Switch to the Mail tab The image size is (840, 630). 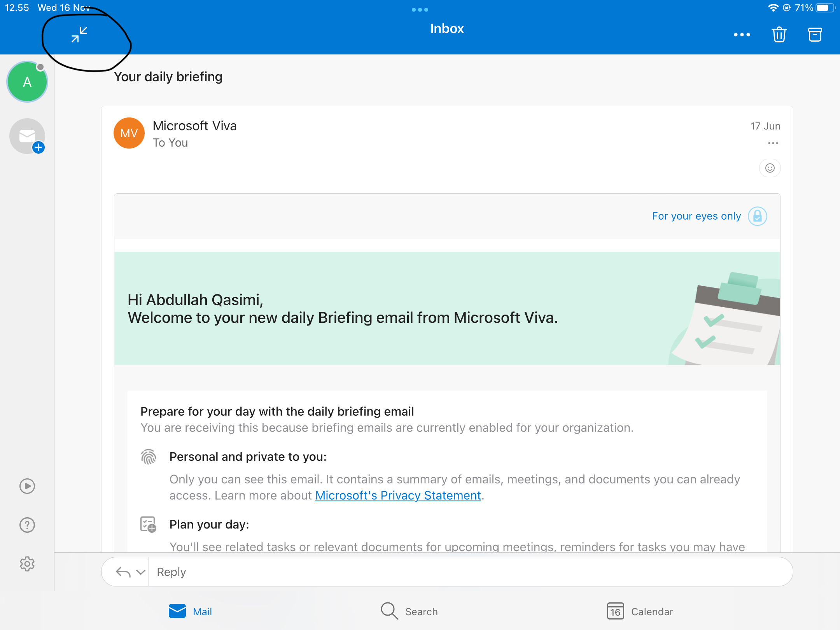190,611
